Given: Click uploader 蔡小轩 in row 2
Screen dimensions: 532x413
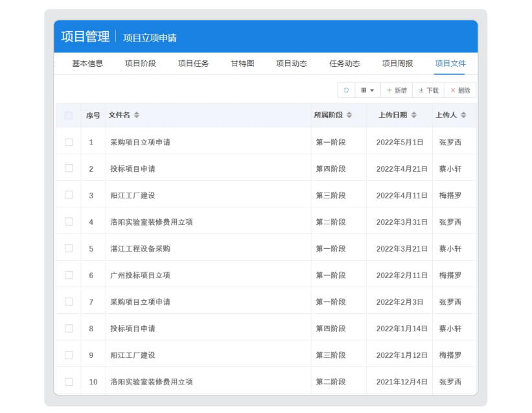Looking at the screenshot, I should click(450, 169).
